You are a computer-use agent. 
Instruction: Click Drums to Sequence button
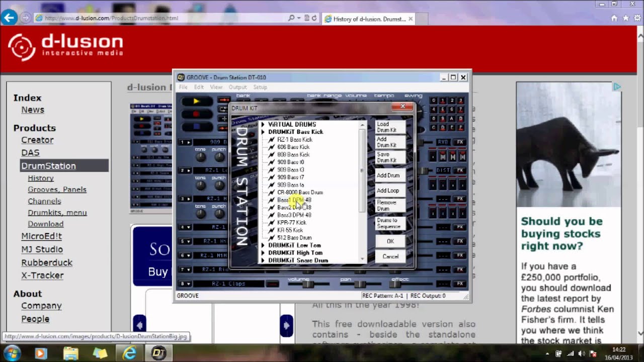pyautogui.click(x=390, y=223)
